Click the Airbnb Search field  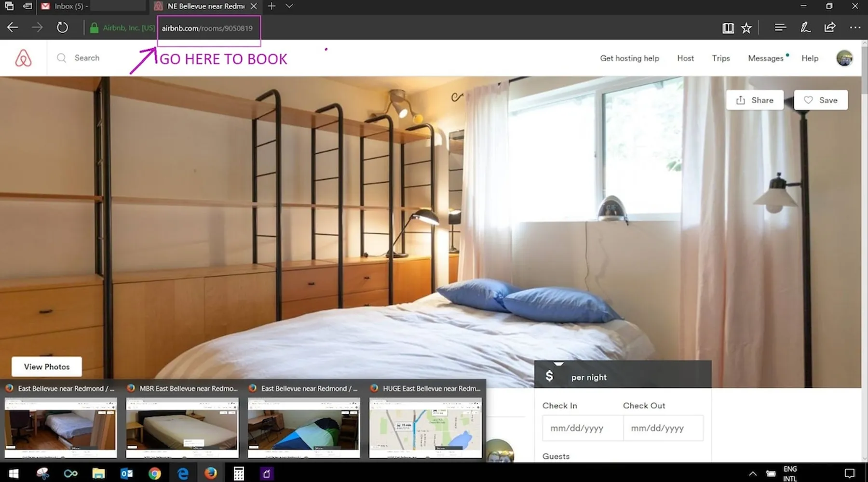click(x=87, y=58)
